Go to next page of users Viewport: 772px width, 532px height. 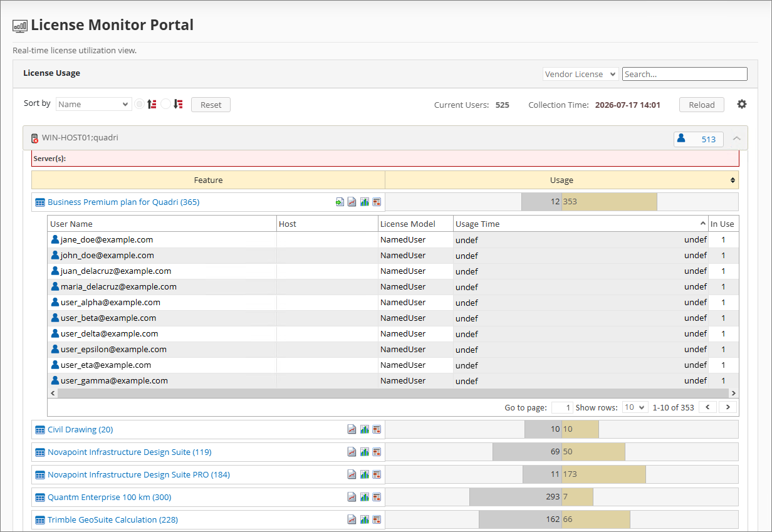[x=728, y=407]
